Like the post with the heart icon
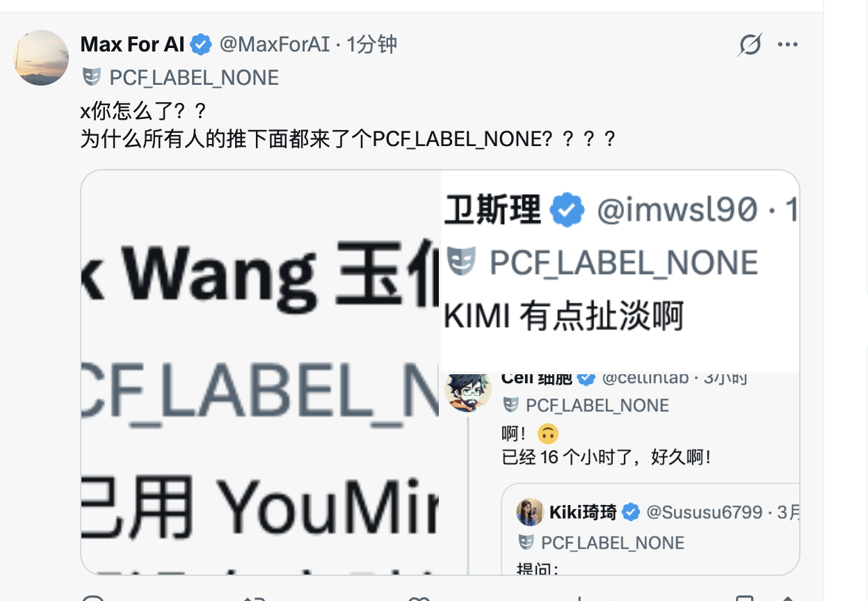The height and width of the screenshot is (601, 868). [418, 598]
